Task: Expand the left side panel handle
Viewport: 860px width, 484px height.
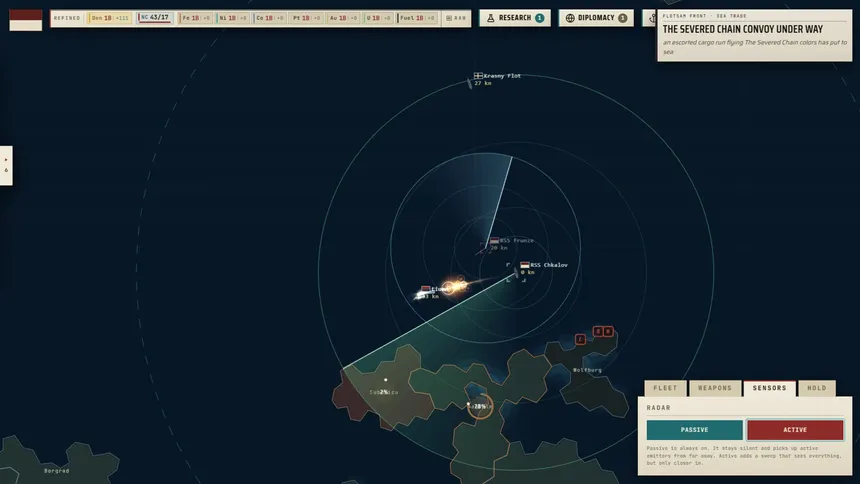Action: (6, 165)
